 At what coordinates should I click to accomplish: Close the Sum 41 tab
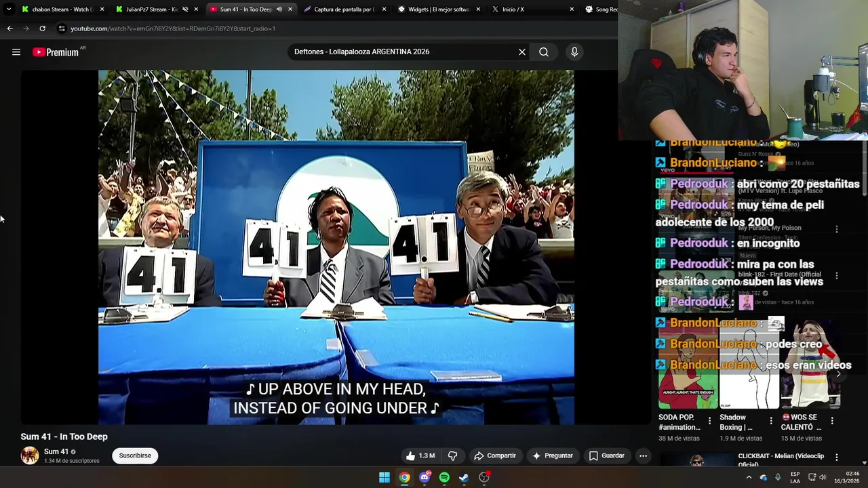(290, 9)
